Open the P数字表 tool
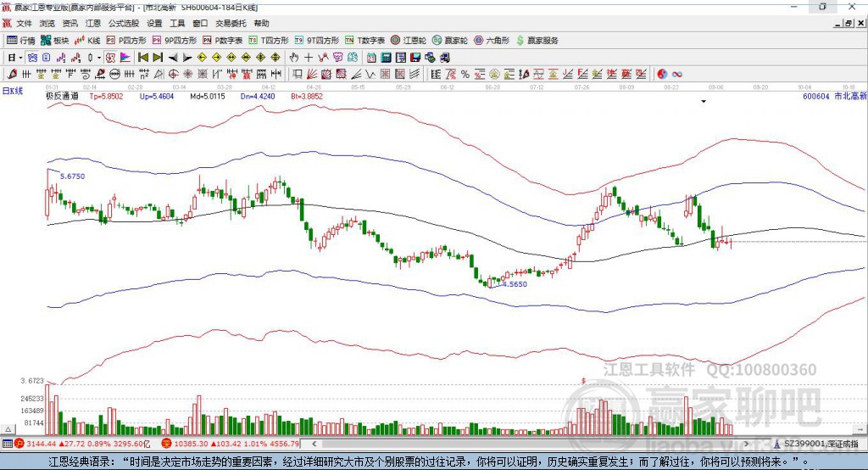 click(223, 41)
